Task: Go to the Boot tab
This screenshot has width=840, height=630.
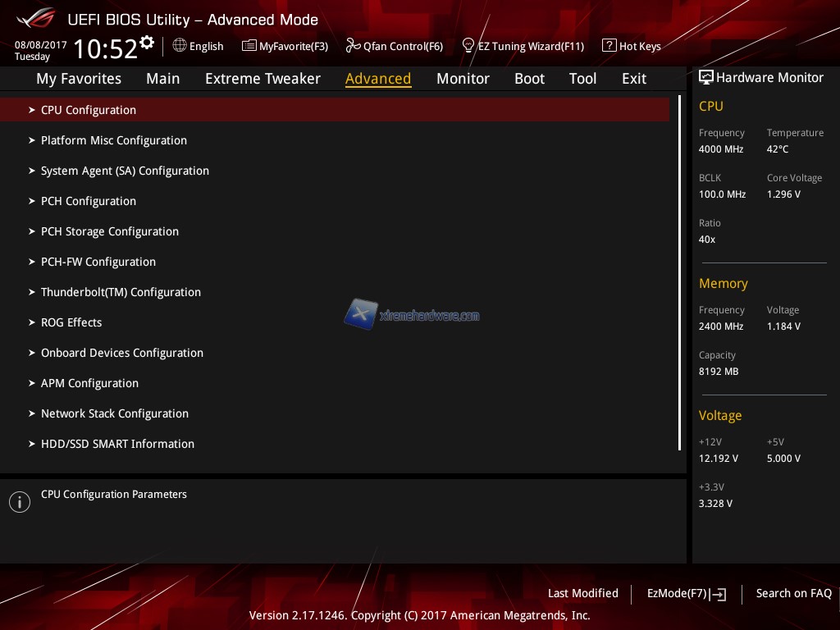Action: [529, 79]
